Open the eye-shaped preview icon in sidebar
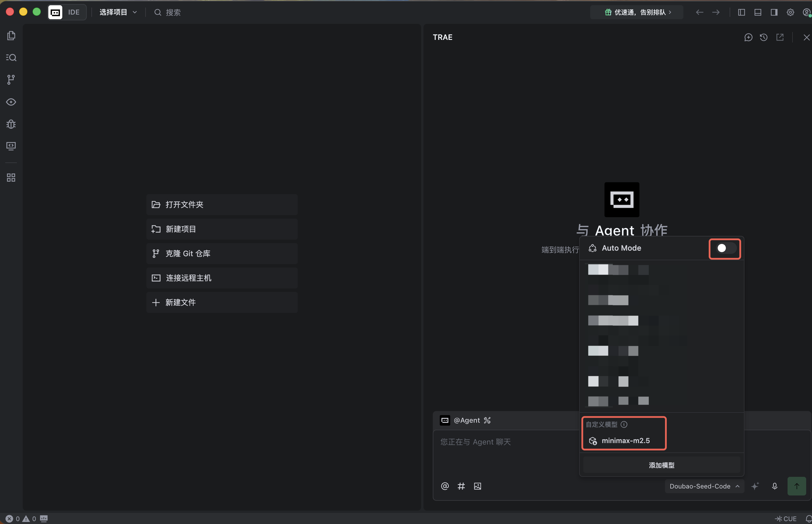 11,102
